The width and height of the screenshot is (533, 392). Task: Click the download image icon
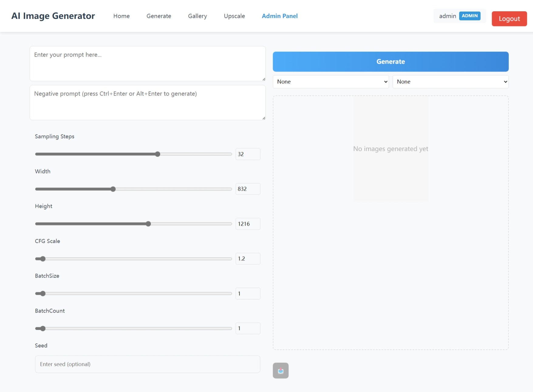(280, 370)
